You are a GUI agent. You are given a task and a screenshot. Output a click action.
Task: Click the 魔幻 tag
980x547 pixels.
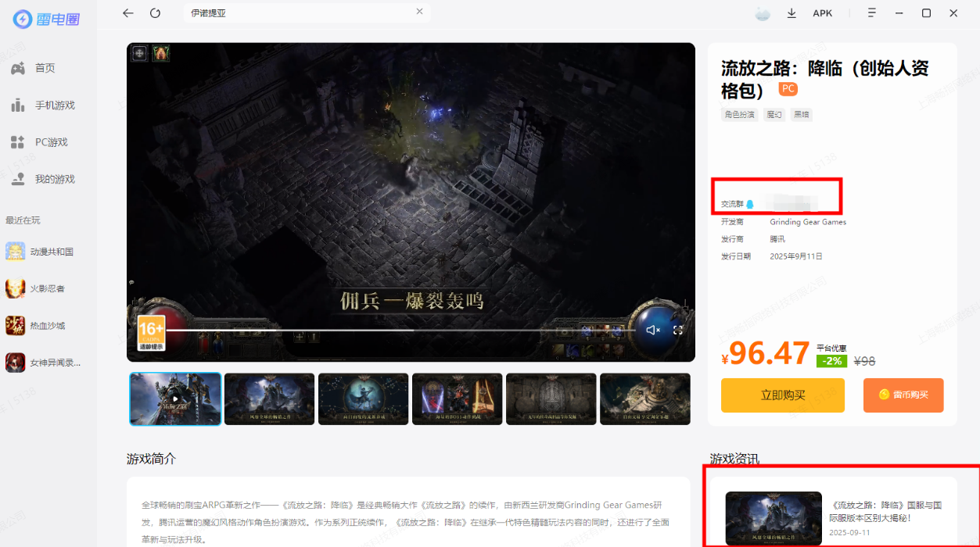click(774, 115)
